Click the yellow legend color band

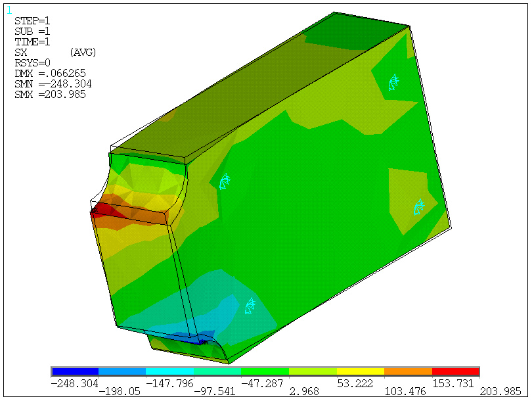[361, 372]
